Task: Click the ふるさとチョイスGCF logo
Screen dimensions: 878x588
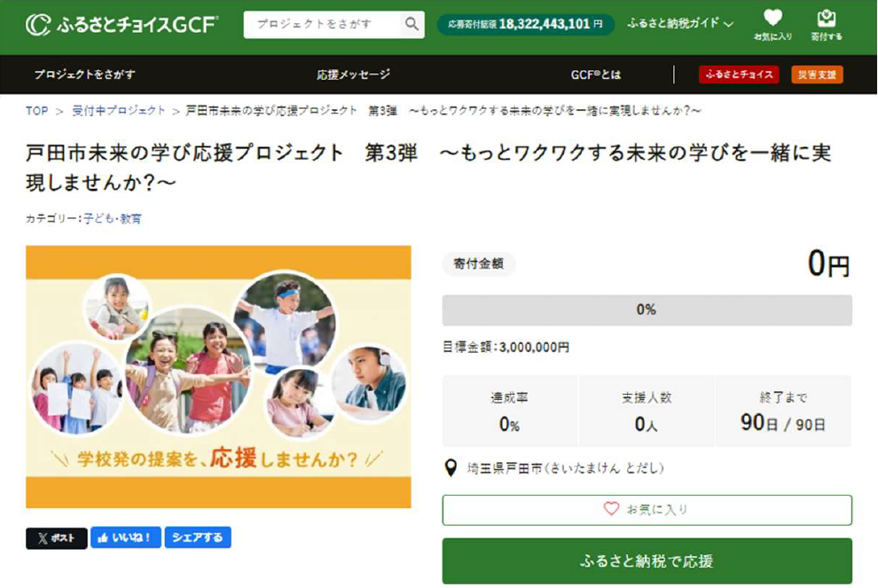Action: point(122,25)
